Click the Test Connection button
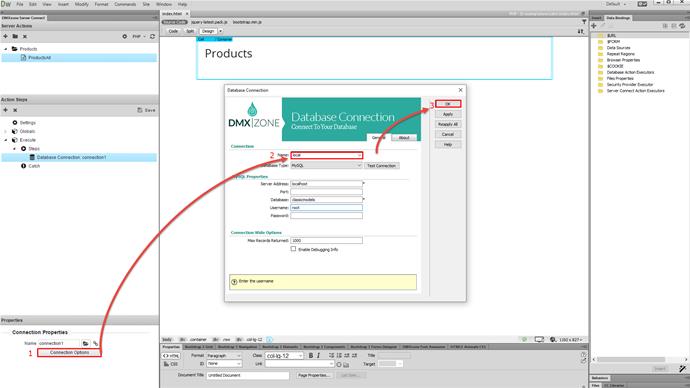The width and height of the screenshot is (690, 388). coord(382,165)
